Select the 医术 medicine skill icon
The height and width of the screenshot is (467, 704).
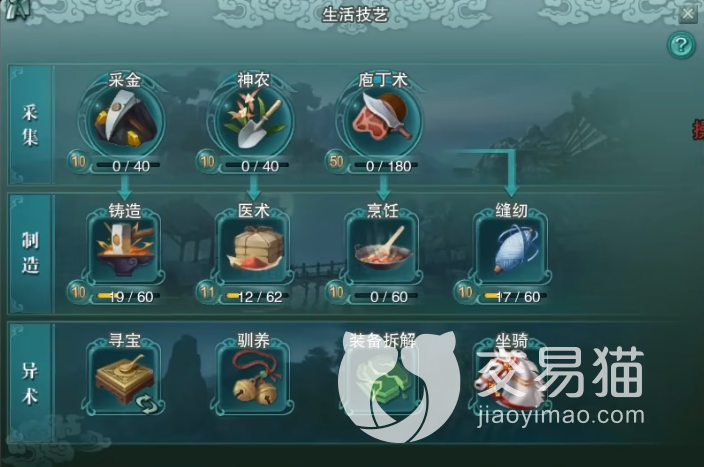254,249
